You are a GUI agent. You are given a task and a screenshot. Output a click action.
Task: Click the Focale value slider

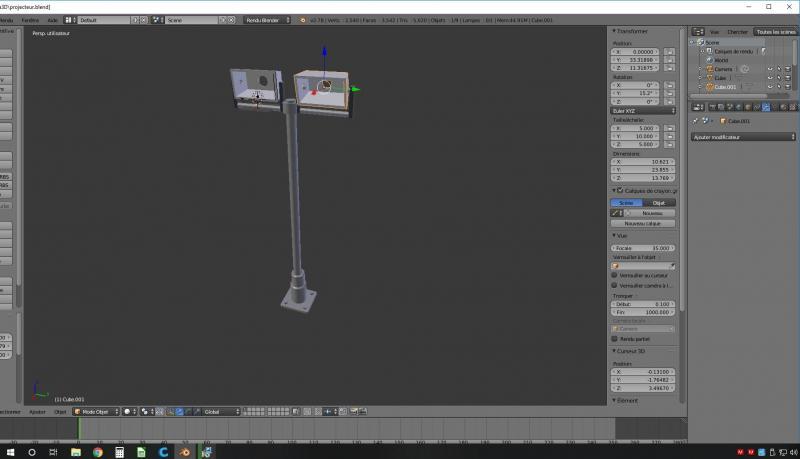pyautogui.click(x=644, y=247)
